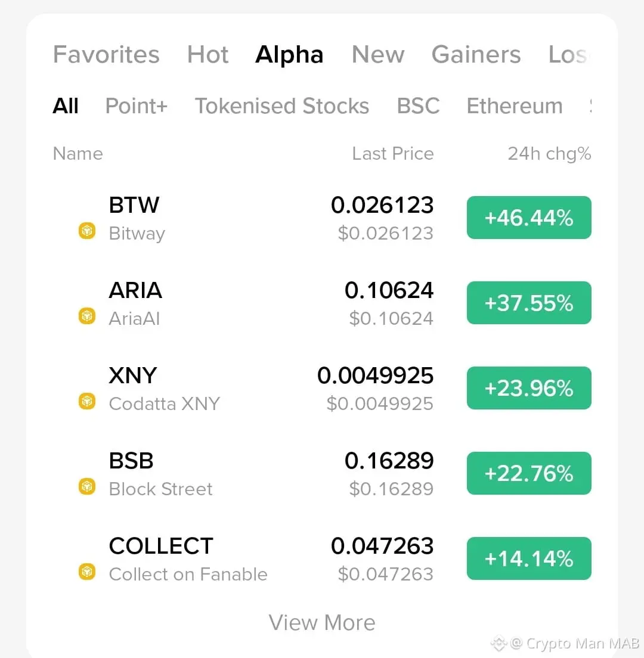Select the Ethereum chain filter

514,106
